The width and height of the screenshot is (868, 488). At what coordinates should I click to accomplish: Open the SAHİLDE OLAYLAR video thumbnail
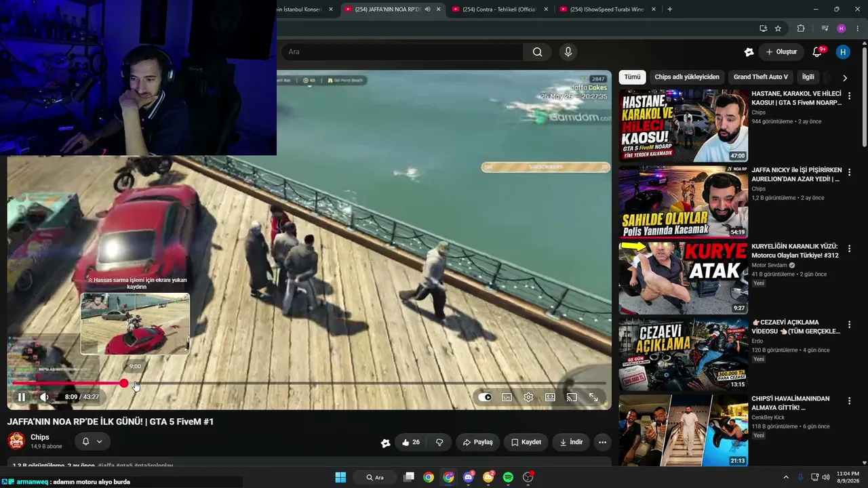click(x=683, y=202)
